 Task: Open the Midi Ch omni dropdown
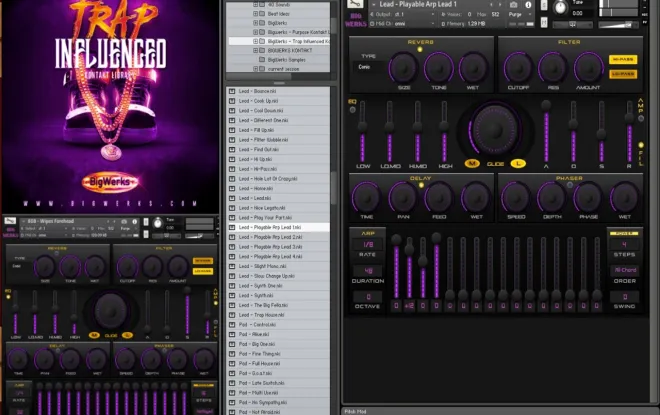click(402, 24)
